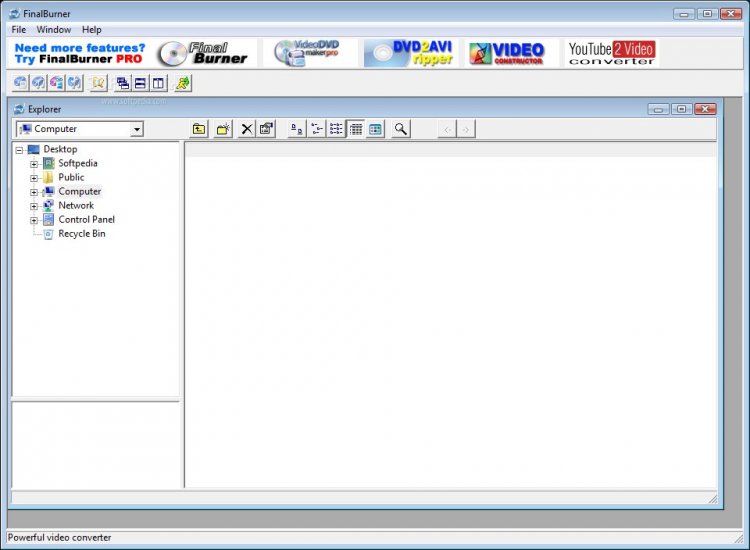The image size is (750, 550).
Task: Select Recycle Bin in the tree
Action: [82, 234]
